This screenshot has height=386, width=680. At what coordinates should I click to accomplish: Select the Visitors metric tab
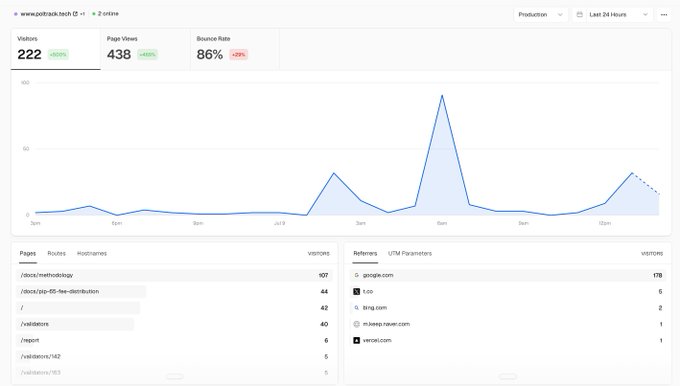tap(56, 49)
